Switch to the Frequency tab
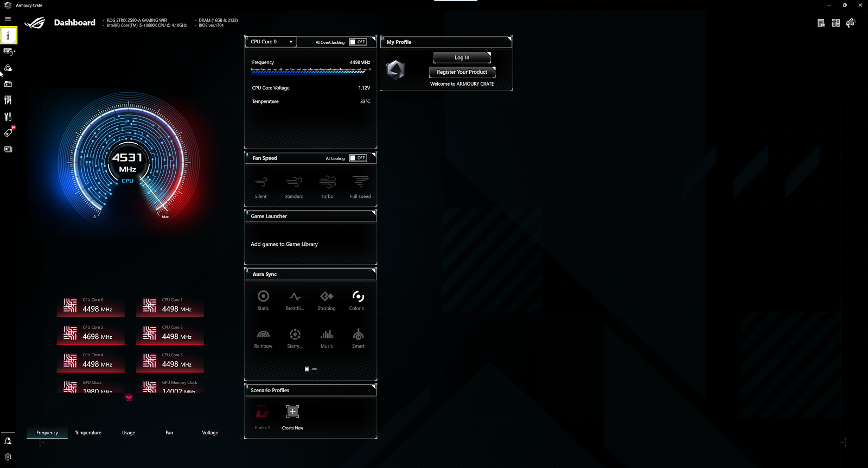The image size is (868, 468). tap(47, 433)
